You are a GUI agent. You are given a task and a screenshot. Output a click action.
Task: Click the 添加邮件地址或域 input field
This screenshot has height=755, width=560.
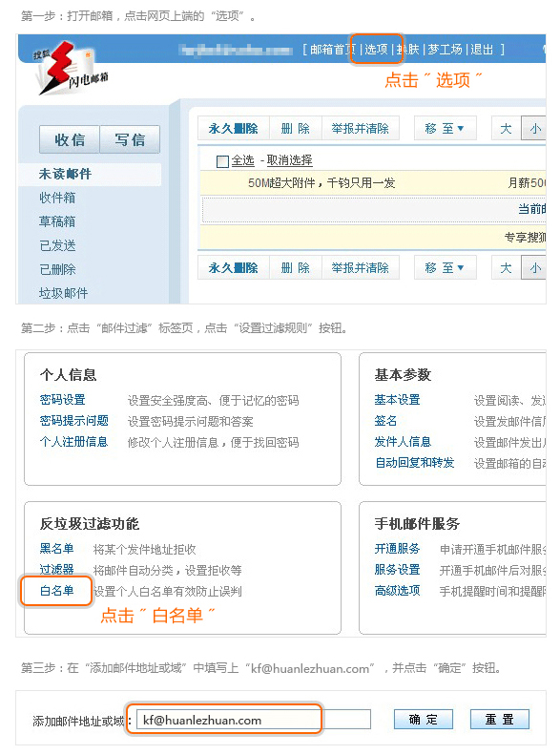coord(254,720)
